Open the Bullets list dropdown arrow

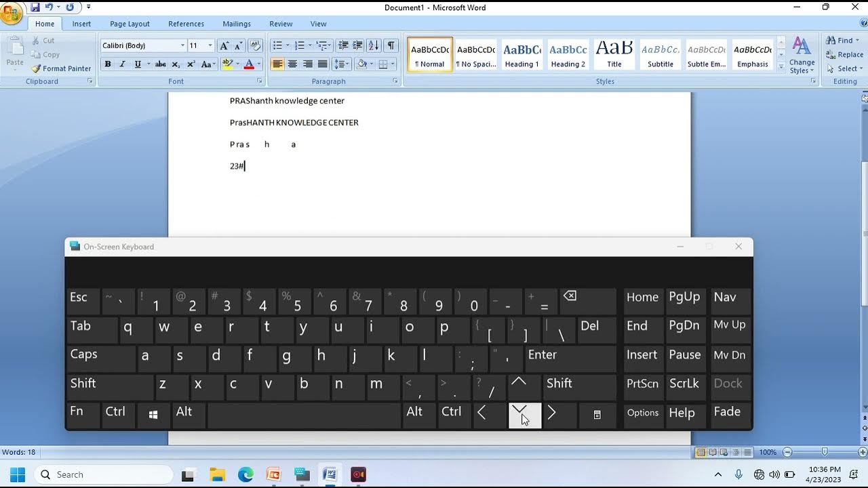coord(288,45)
